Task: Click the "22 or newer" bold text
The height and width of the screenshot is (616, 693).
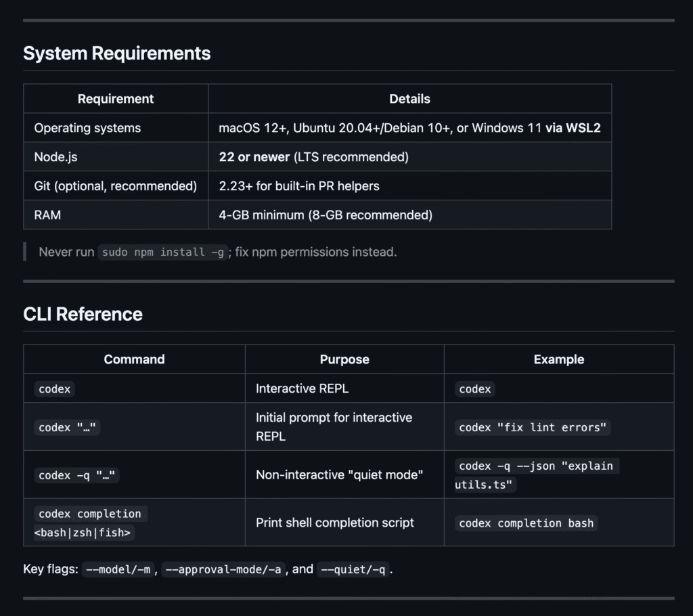Action: pos(254,157)
